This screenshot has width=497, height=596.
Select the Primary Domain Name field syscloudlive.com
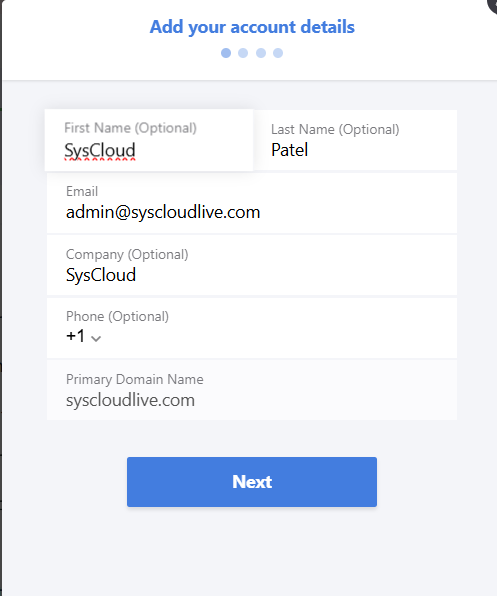(252, 390)
